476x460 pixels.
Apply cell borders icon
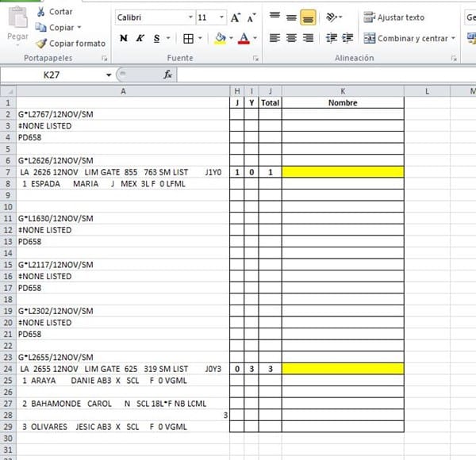189,39
